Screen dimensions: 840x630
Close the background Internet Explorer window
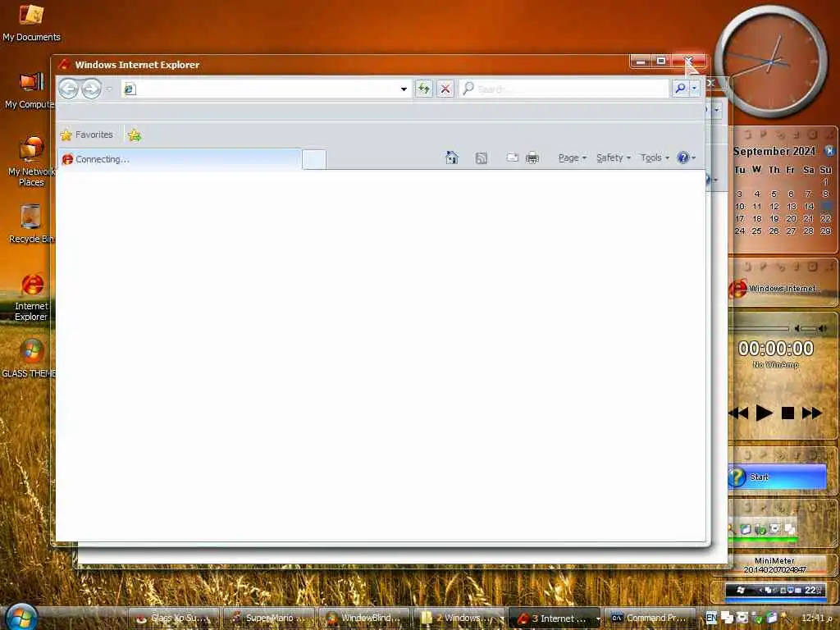[711, 83]
